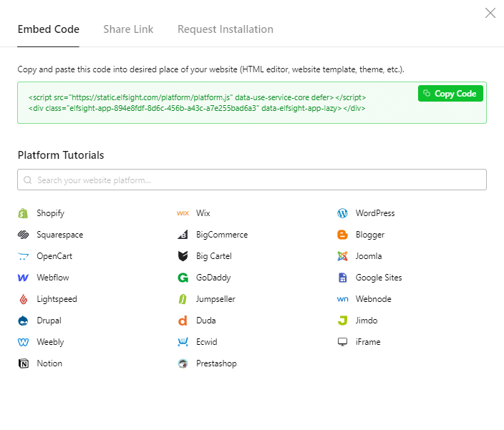The image size is (504, 430).
Task: Open the BigCommerce tutorial link
Action: pyautogui.click(x=222, y=235)
